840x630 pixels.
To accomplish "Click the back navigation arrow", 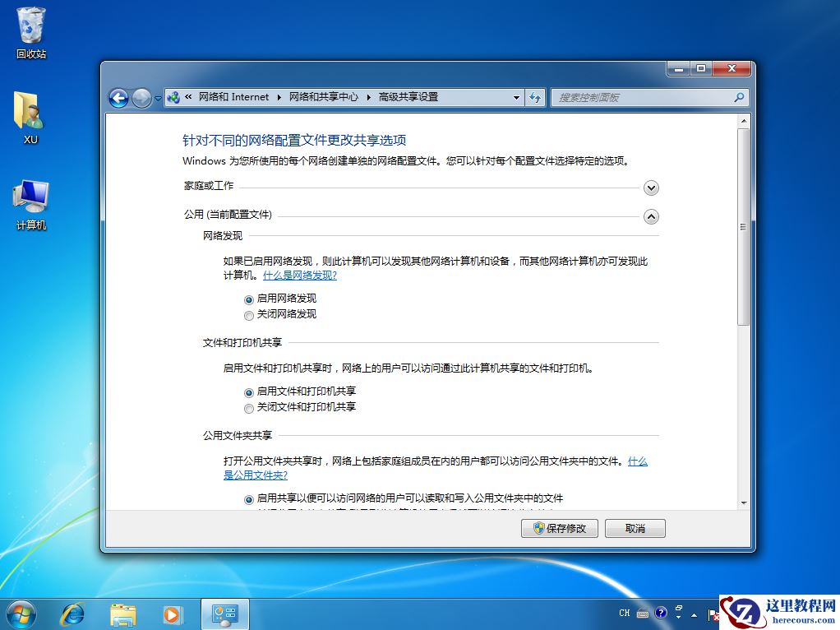I will point(119,97).
